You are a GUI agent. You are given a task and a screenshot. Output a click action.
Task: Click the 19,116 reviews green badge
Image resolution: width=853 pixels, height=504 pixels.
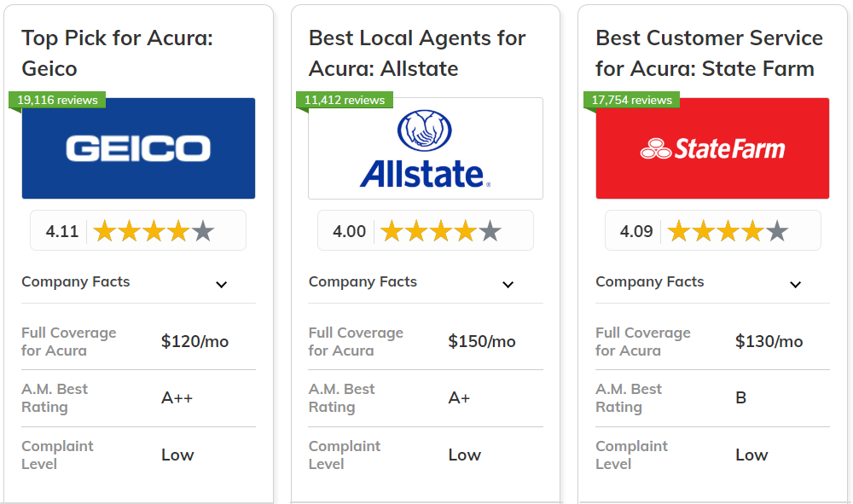pyautogui.click(x=57, y=100)
